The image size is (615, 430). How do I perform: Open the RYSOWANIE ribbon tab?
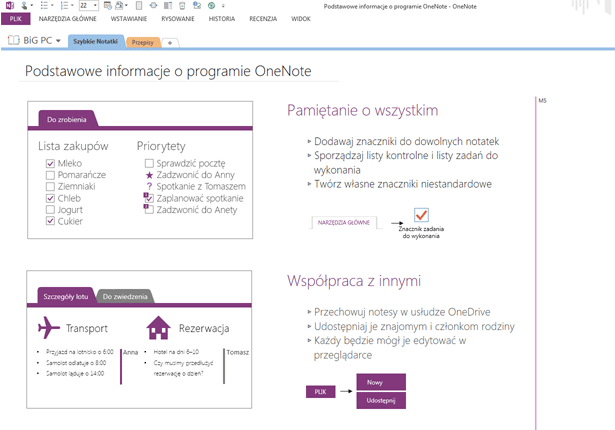click(178, 19)
